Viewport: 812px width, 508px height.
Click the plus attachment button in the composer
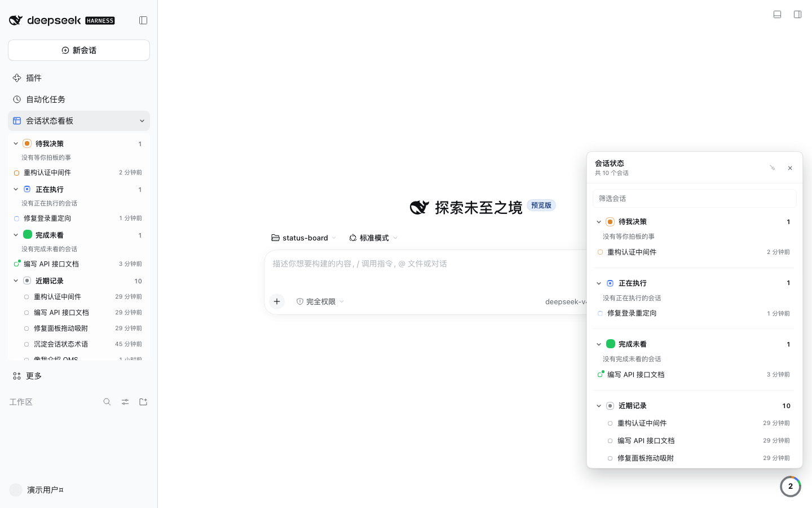[277, 301]
